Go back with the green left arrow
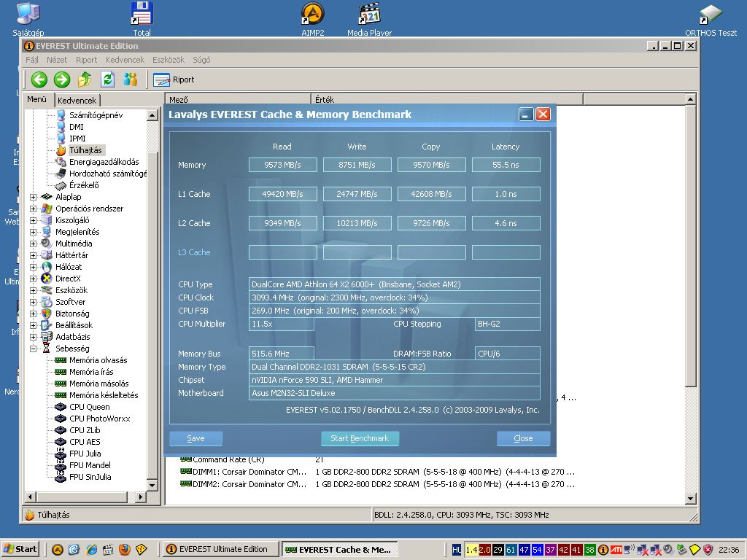The width and height of the screenshot is (747, 560). (x=39, y=79)
